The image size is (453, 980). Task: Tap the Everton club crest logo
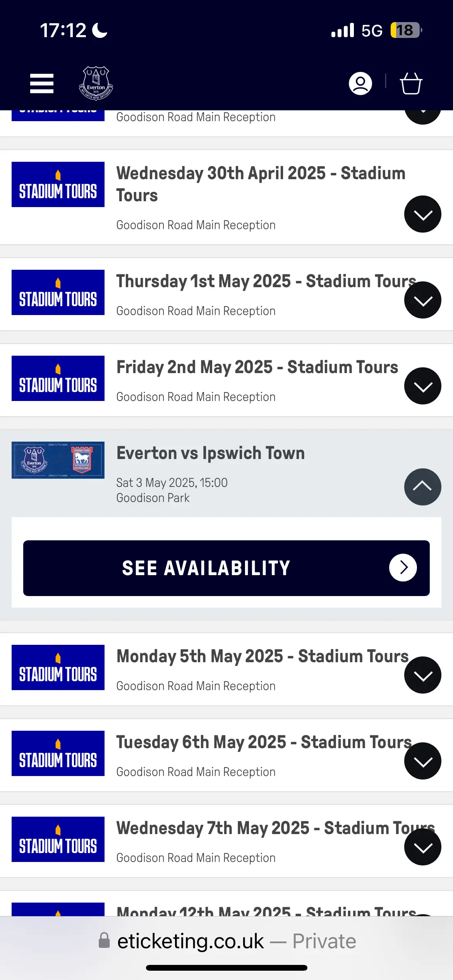[x=96, y=83]
